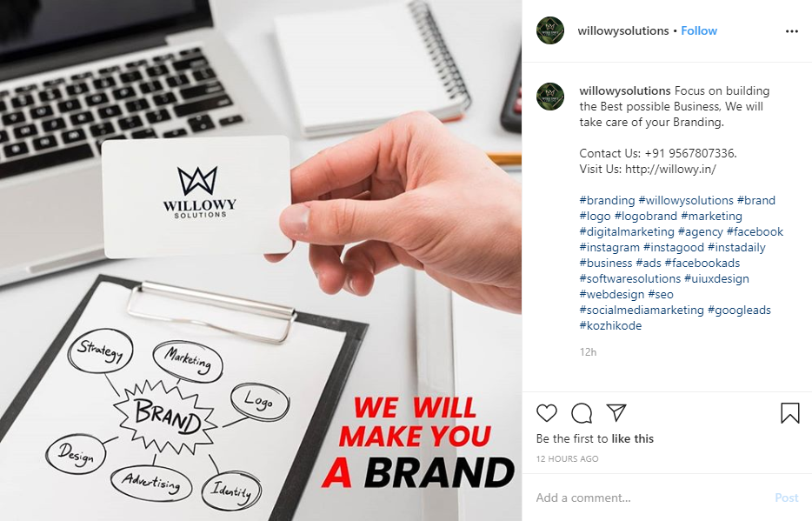Viewport: 812px width, 521px height.
Task: Click willowysolutions avatar beside the caption
Action: (x=550, y=97)
